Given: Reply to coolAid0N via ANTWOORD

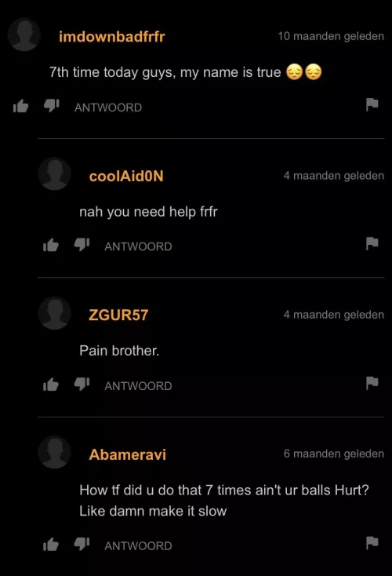Looking at the screenshot, I should [x=138, y=246].
